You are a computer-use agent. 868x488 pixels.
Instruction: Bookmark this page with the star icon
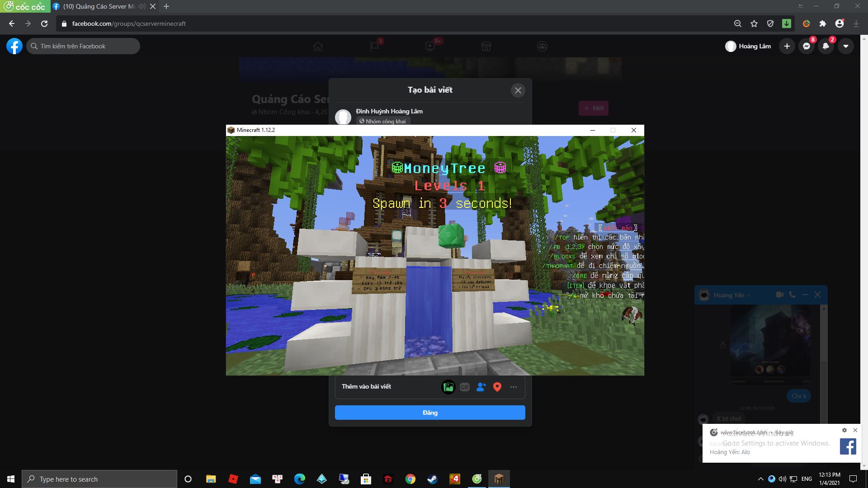click(x=754, y=23)
